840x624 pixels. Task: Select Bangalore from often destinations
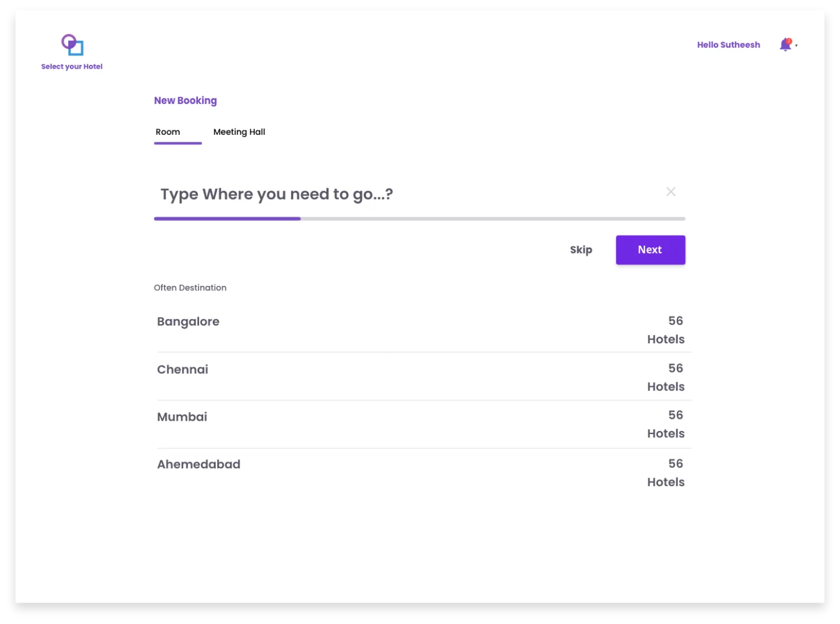click(x=188, y=321)
